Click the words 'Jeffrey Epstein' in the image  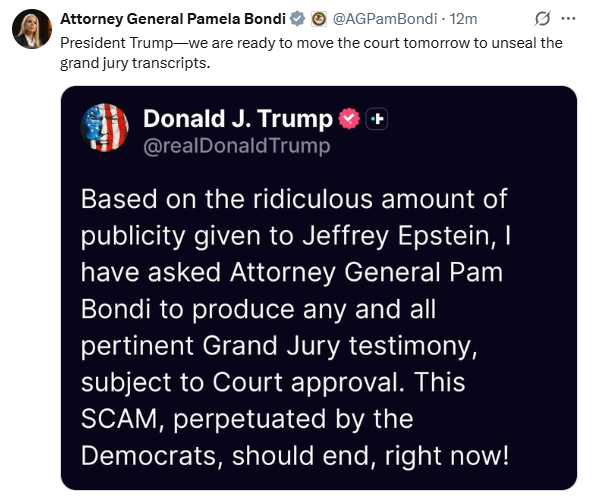400,236
